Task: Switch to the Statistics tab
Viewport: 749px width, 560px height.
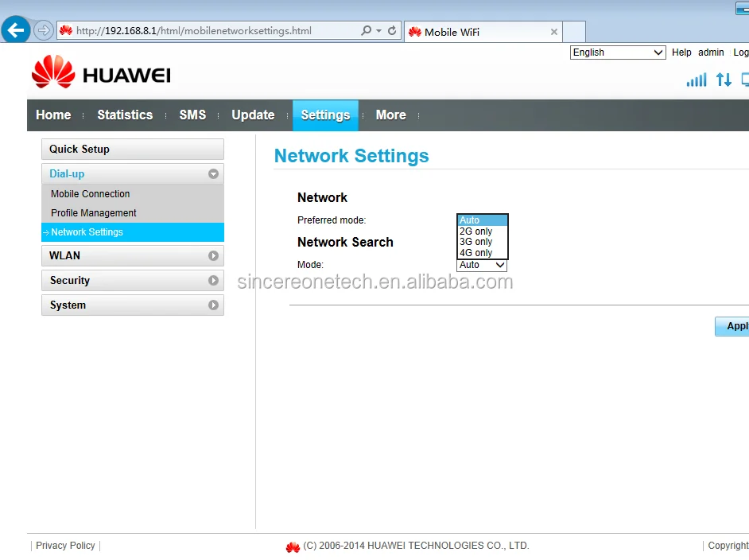Action: [x=125, y=115]
